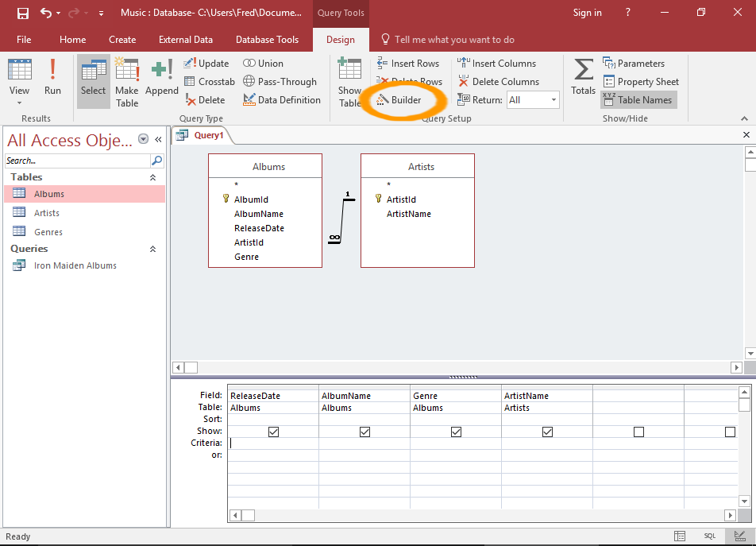Switch to the Home ribbon tab
The height and width of the screenshot is (546, 756).
click(73, 40)
